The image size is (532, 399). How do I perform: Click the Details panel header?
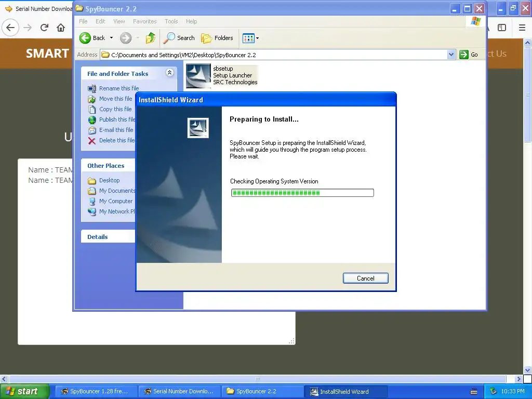pos(108,237)
